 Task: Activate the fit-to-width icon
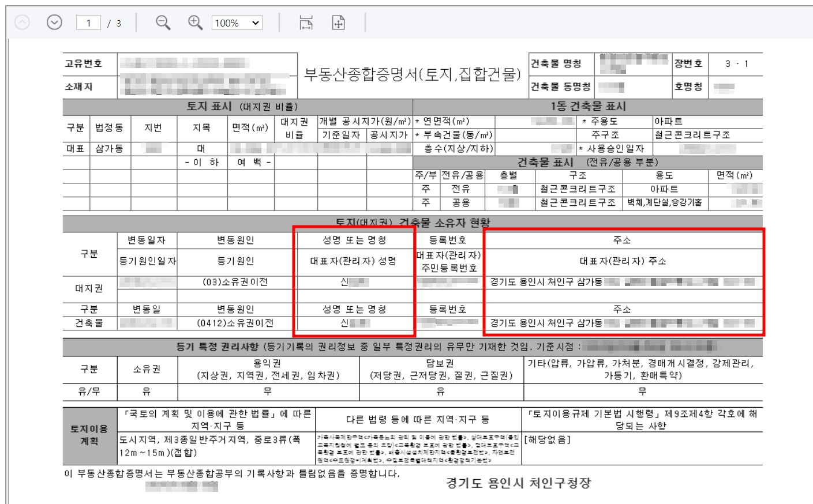tap(306, 23)
